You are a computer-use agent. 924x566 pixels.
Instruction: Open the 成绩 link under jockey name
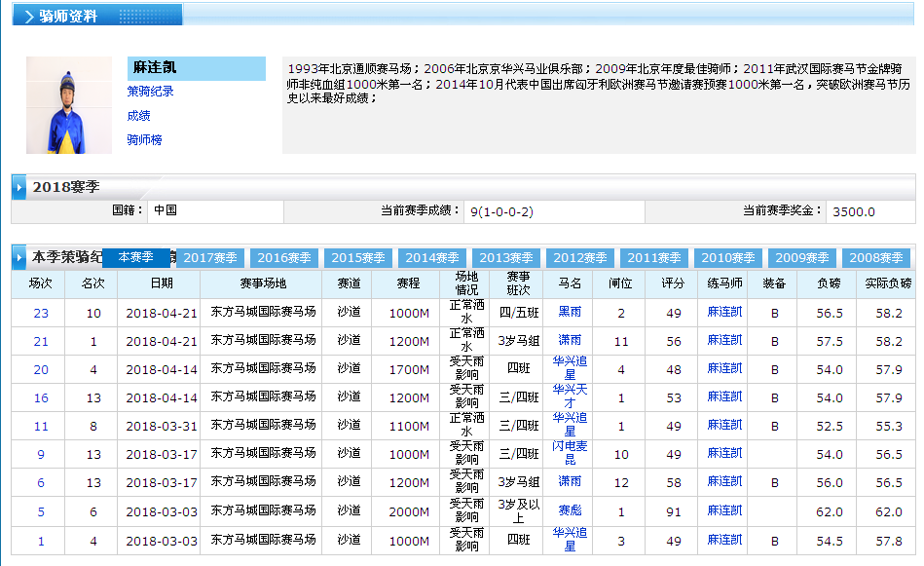(138, 116)
